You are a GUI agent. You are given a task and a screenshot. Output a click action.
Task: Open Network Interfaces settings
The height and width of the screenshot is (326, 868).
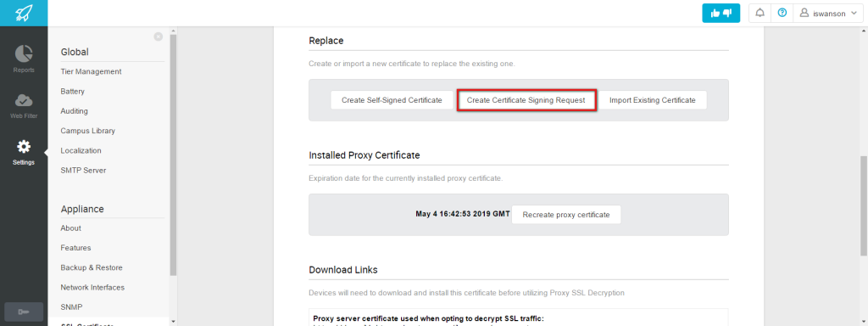92,287
